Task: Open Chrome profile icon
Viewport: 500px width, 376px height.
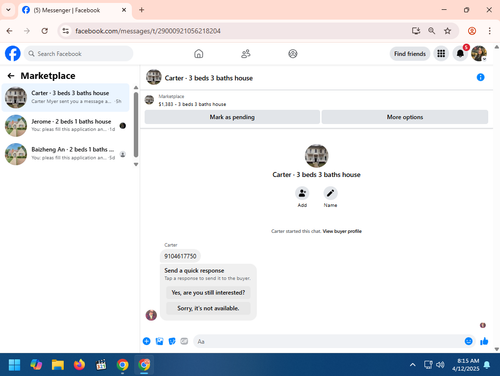Action: coord(472,31)
